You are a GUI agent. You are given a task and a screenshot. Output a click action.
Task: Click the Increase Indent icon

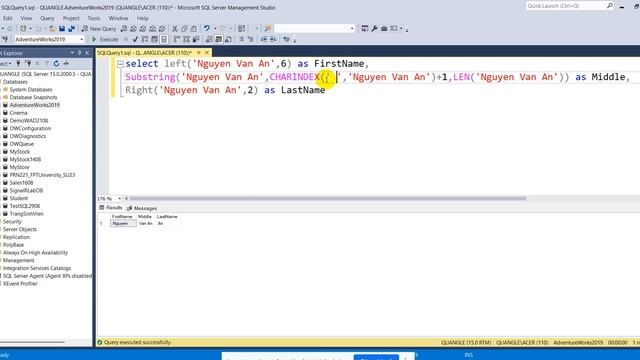pyautogui.click(x=273, y=39)
